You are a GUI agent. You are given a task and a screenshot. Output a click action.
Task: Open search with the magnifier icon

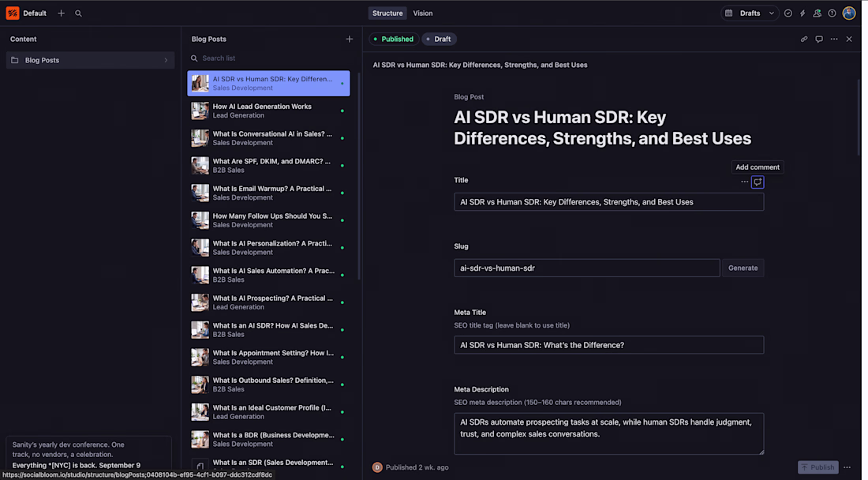click(x=79, y=13)
